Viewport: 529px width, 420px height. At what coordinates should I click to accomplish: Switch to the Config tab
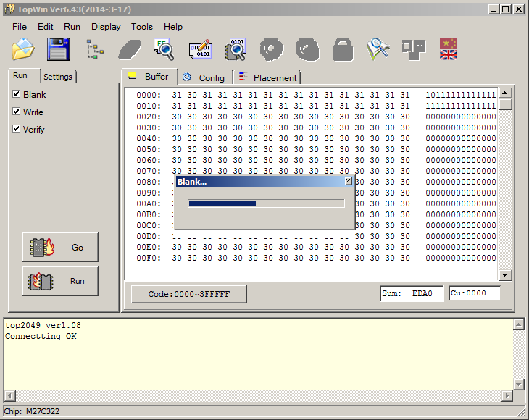click(x=205, y=77)
